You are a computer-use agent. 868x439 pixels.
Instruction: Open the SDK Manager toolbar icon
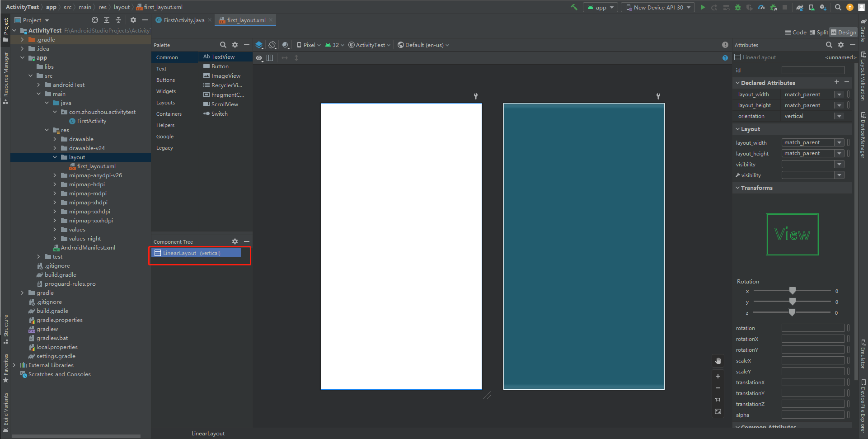pyautogui.click(x=823, y=7)
